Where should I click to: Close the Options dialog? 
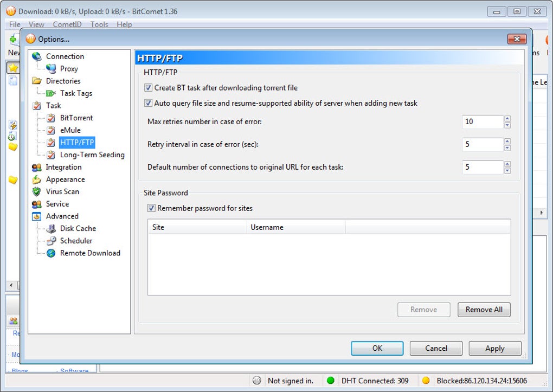tap(517, 39)
